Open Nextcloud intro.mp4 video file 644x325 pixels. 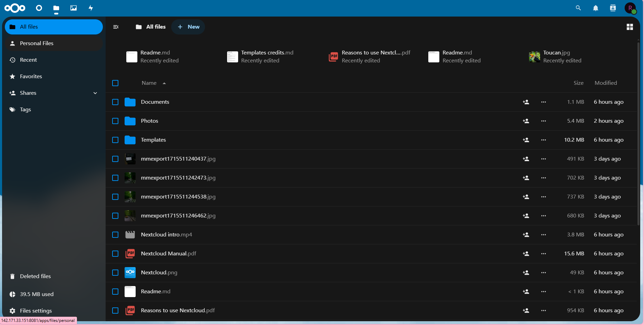tap(166, 235)
